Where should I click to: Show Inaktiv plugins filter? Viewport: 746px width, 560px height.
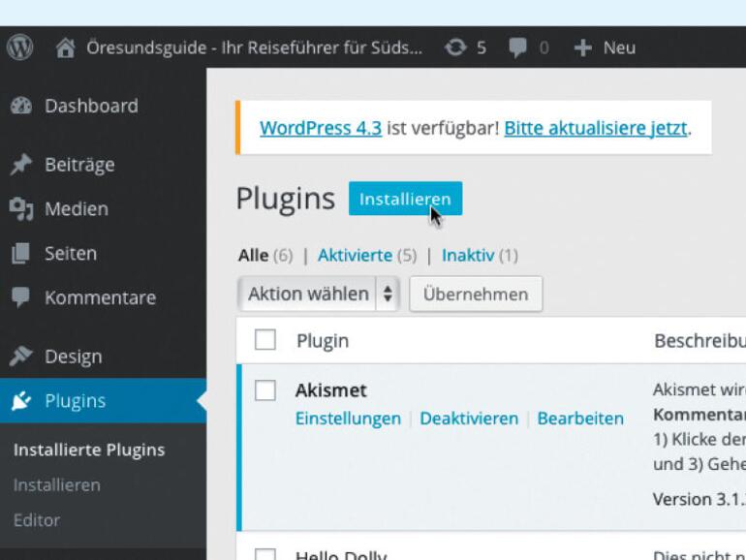pyautogui.click(x=468, y=256)
